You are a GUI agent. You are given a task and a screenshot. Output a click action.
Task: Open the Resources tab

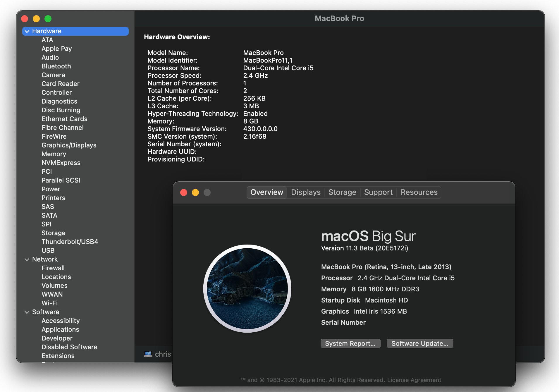click(419, 192)
